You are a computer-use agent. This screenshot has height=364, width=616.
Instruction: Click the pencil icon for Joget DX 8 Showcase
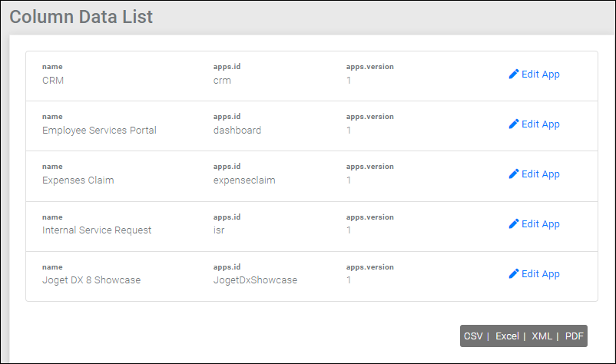coord(514,273)
